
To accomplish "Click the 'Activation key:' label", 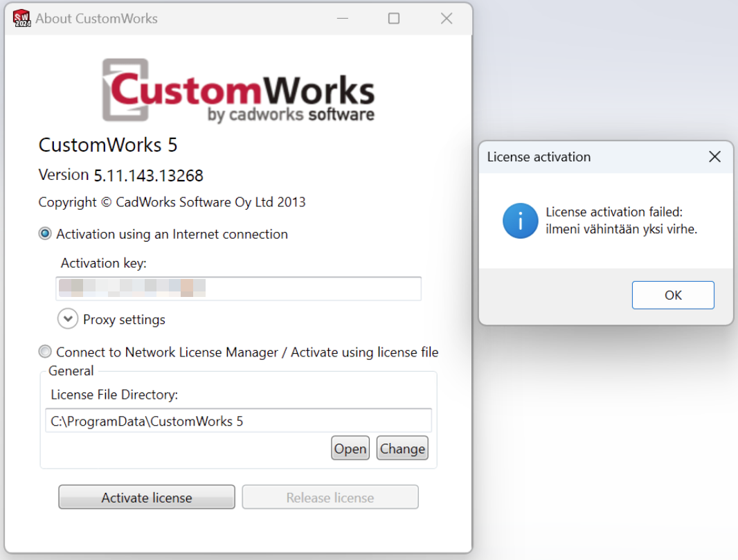I will point(104,263).
